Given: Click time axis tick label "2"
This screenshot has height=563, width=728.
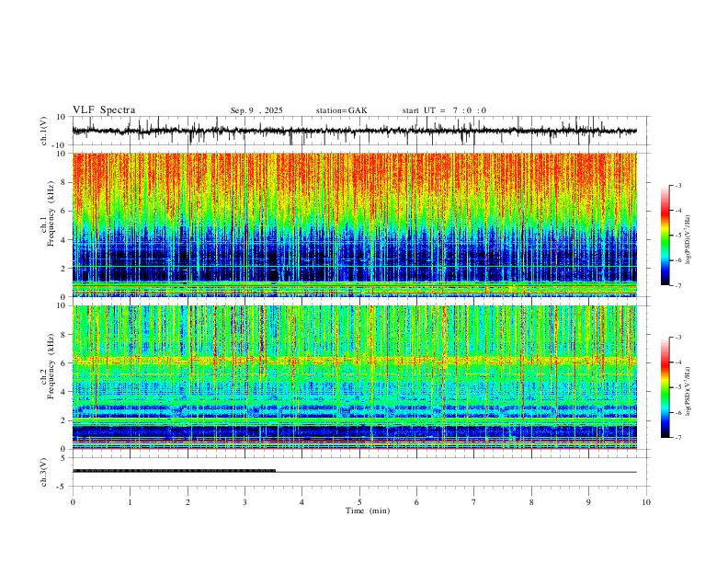Looking at the screenshot, I should (188, 502).
